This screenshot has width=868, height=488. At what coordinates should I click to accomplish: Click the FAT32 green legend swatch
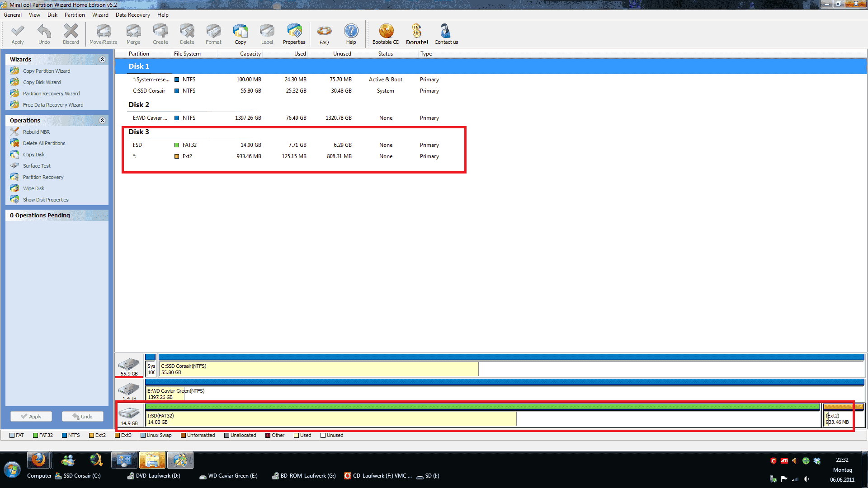pos(35,436)
